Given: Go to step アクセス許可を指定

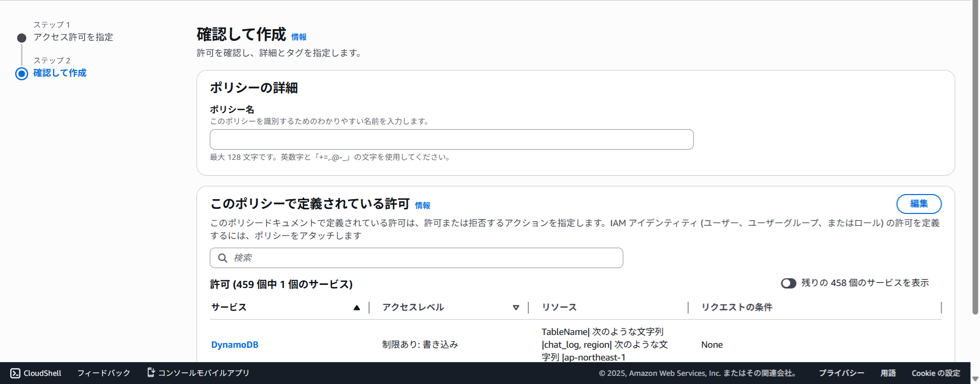Looking at the screenshot, I should pos(73,37).
